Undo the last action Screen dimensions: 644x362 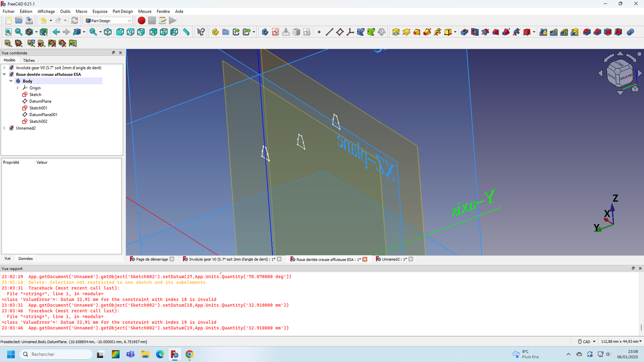[44, 21]
